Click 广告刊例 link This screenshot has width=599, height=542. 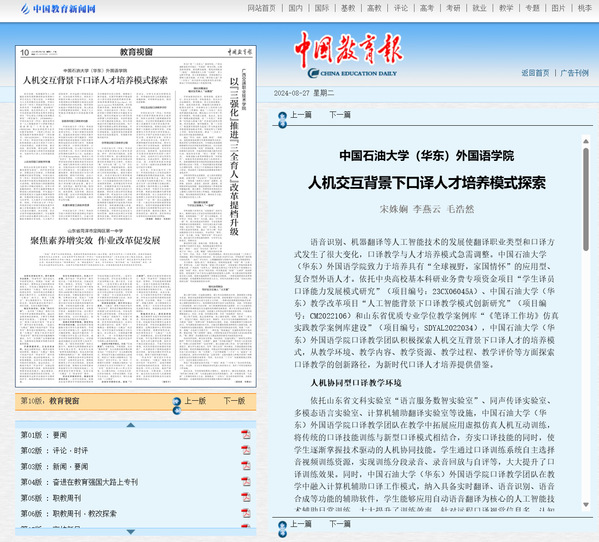(x=575, y=73)
